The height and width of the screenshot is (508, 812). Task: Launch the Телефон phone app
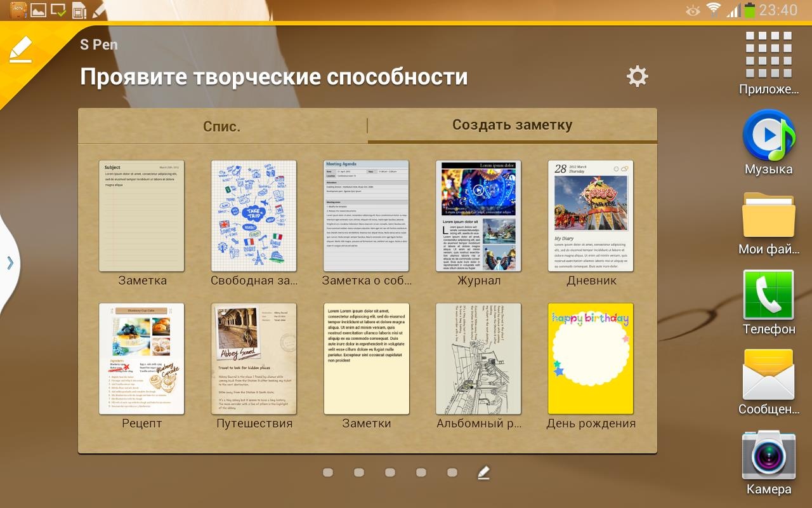768,296
